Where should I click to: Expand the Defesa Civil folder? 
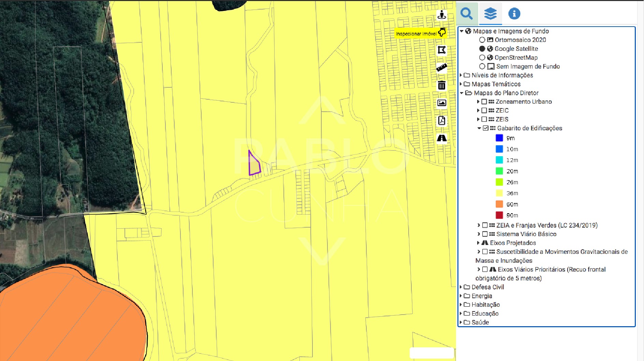pyautogui.click(x=461, y=287)
